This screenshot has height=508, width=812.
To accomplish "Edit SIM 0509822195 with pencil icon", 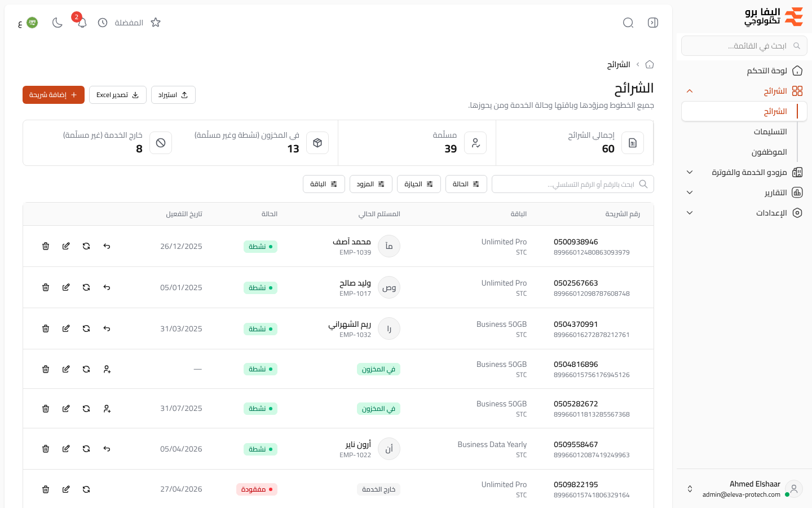I will pos(66,489).
